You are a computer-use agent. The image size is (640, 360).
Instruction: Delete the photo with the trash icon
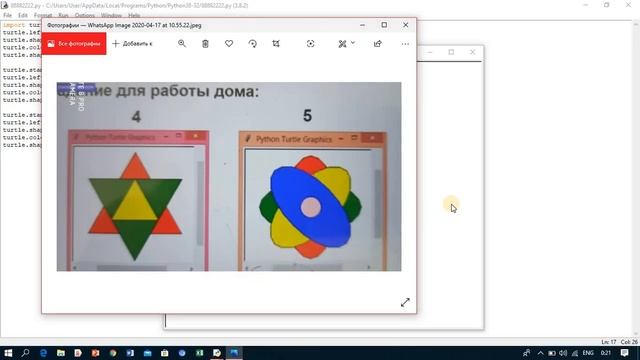(x=205, y=44)
